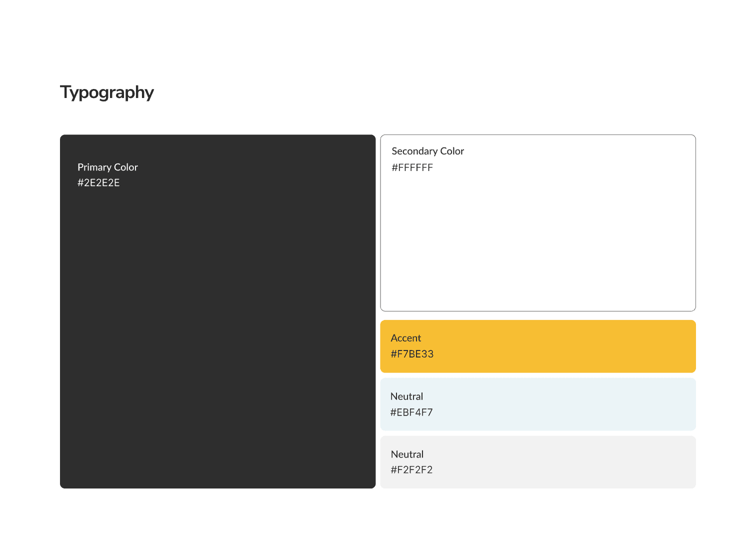
Task: Choose the gray Neutral swatch #F2F2F2
Action: coord(538,462)
